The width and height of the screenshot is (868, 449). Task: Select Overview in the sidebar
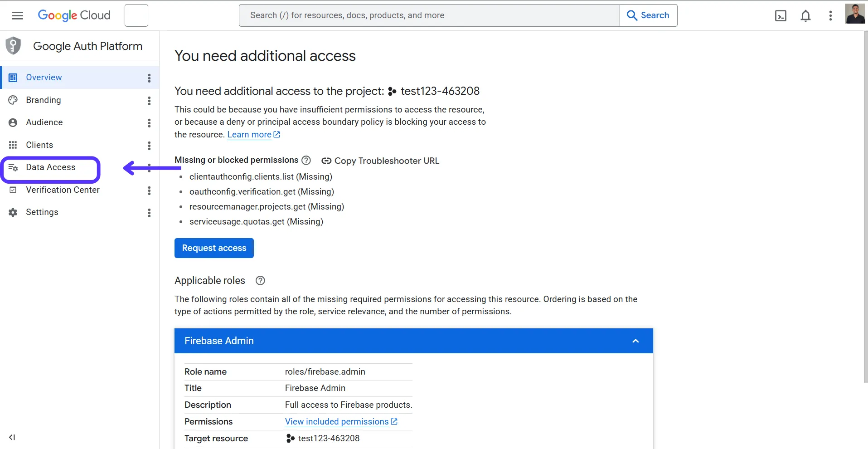coord(44,78)
